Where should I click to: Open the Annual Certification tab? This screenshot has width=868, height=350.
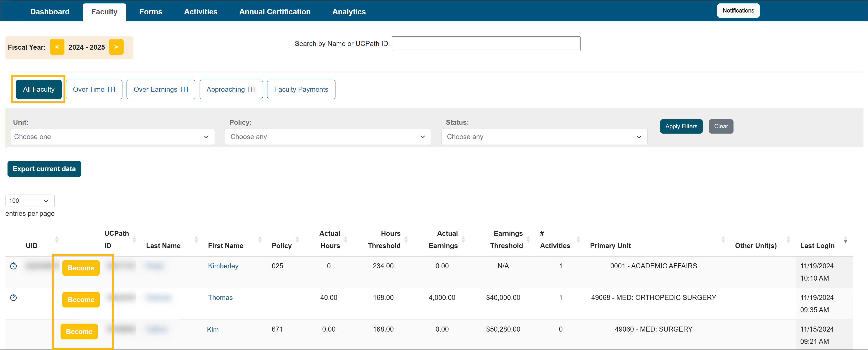(x=275, y=12)
